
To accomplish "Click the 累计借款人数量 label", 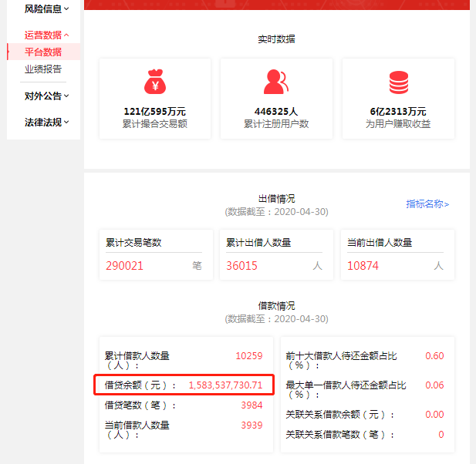I will pyautogui.click(x=137, y=360).
